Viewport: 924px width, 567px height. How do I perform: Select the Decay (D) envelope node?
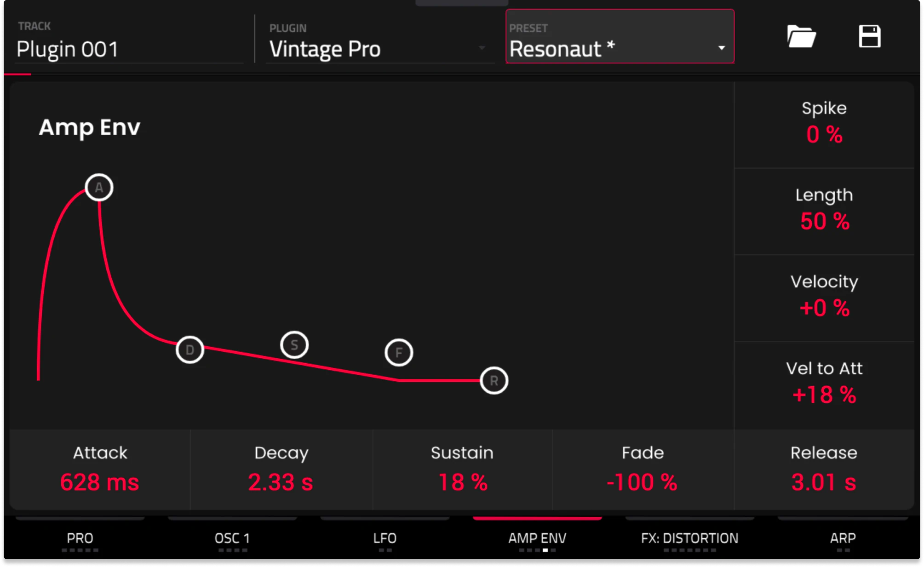pyautogui.click(x=189, y=350)
